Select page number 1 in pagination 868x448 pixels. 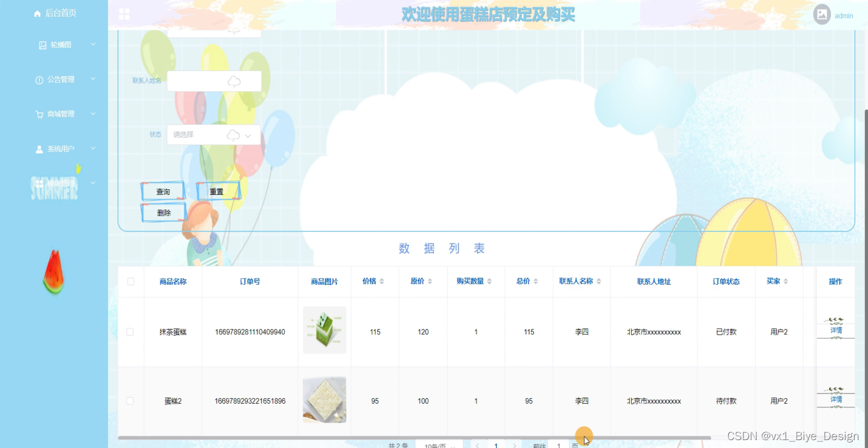point(496,445)
